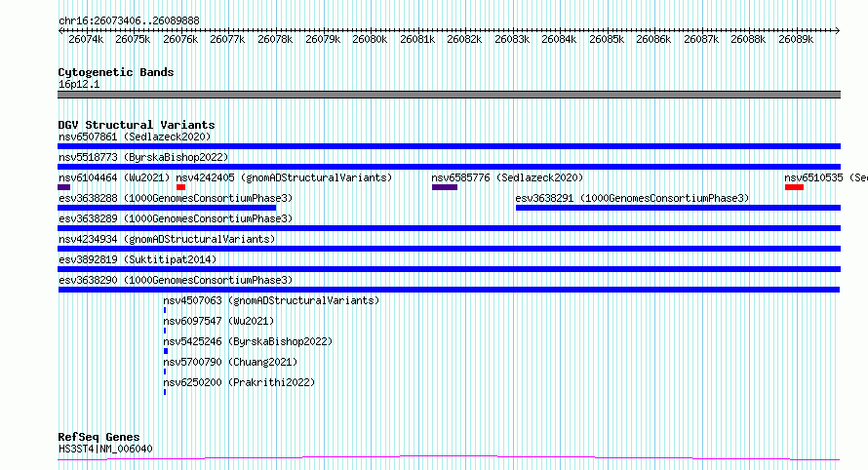The image size is (868, 470).
Task: Open nsv4242405 (gnomADStructuralVariants) label
Action: tap(284, 177)
